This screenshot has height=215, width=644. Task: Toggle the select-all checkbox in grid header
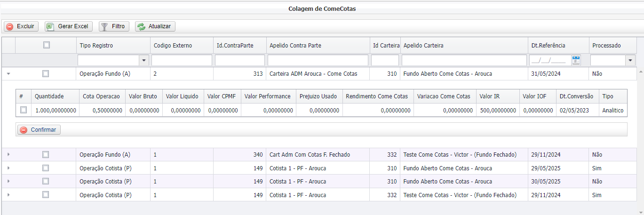pos(46,45)
